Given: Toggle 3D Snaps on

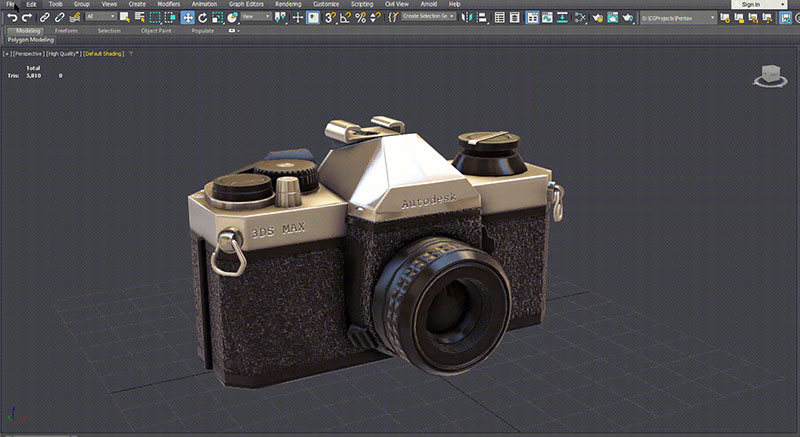Looking at the screenshot, I should tap(330, 18).
